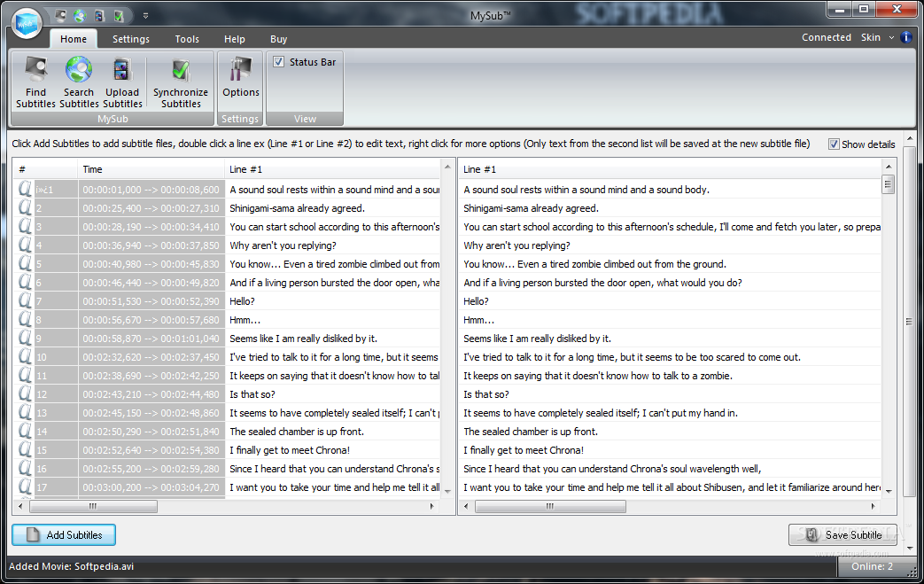Click the right list horizontal scrollbar thumb
Viewport: 924px width, 584px height.
[x=550, y=506]
